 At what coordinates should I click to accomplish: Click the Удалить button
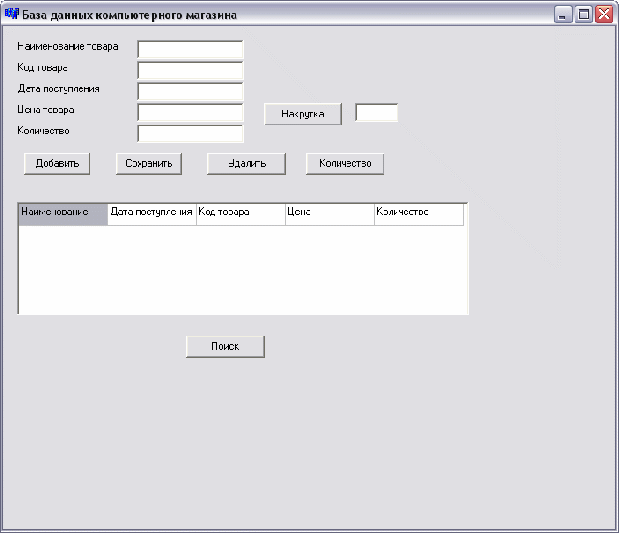tap(246, 164)
